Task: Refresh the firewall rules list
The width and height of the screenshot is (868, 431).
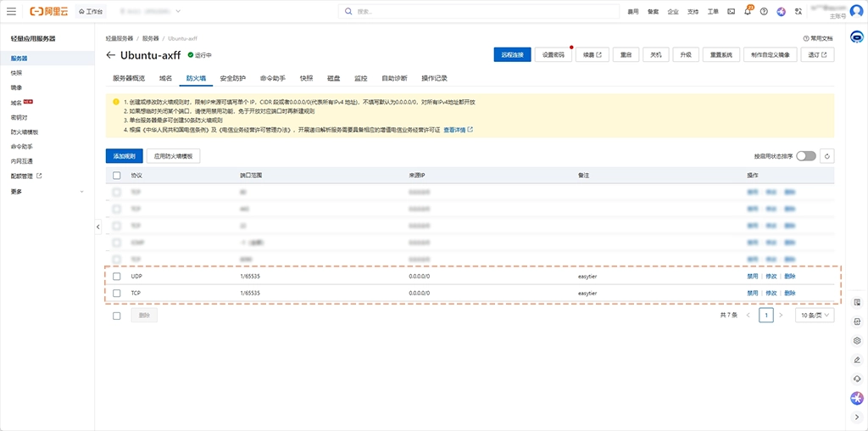Action: point(826,156)
